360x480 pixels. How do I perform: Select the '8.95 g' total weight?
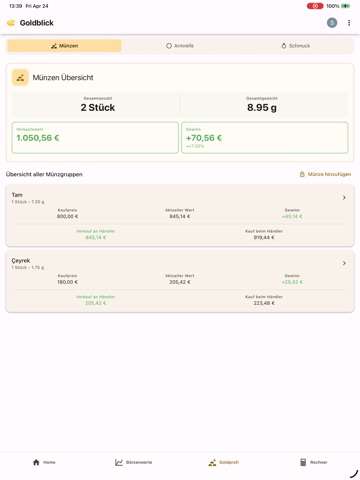262,108
